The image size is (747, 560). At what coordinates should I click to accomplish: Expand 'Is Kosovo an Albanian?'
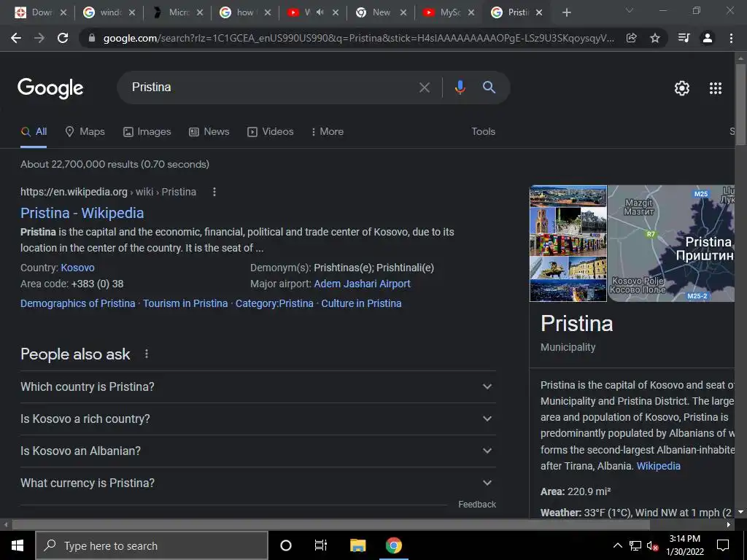point(258,451)
